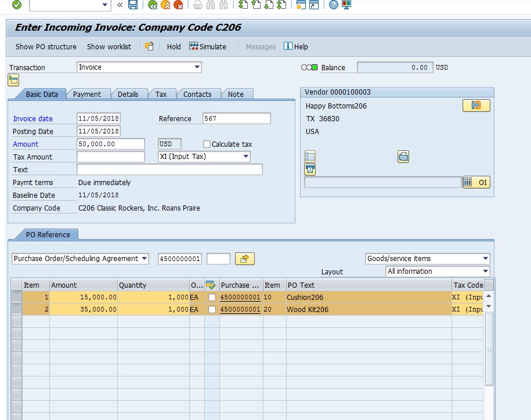Image resolution: width=531 pixels, height=420 pixels.
Task: Click the OI open items button
Action: [x=476, y=182]
